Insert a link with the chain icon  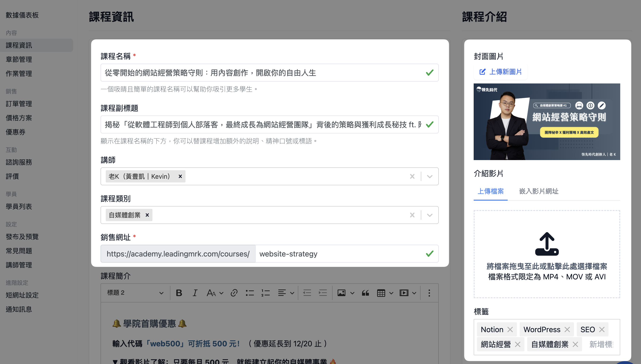coord(234,293)
